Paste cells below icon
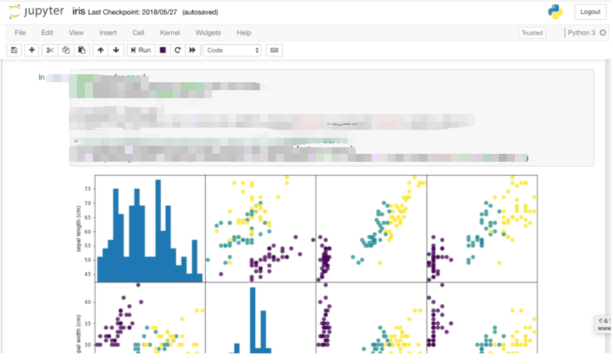Screen dimensions: 613x364 click(x=82, y=50)
